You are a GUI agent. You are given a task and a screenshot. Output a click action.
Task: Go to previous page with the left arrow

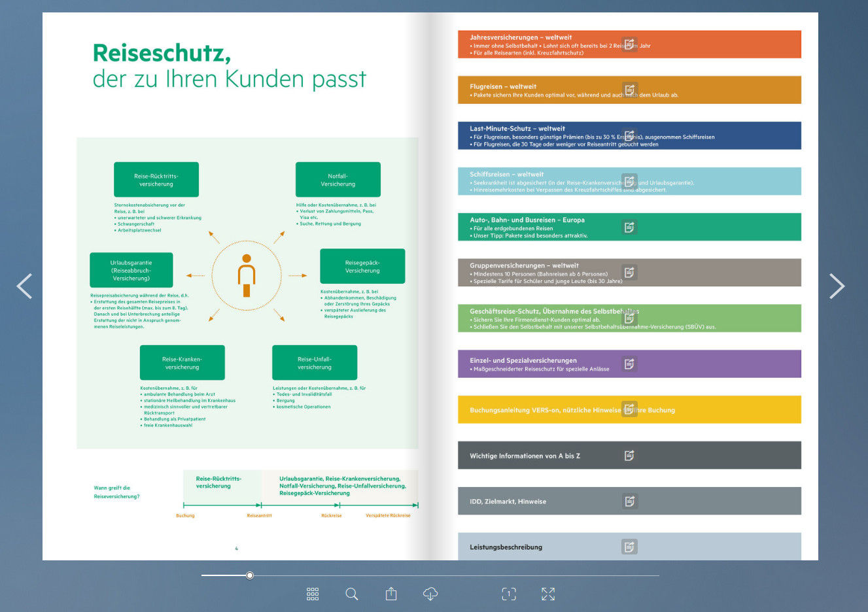click(24, 286)
